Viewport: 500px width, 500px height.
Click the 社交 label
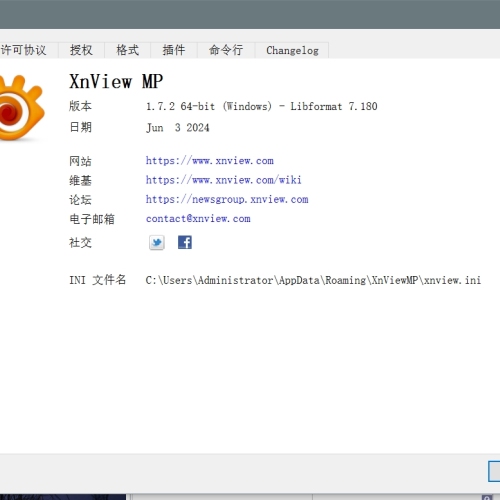80,242
